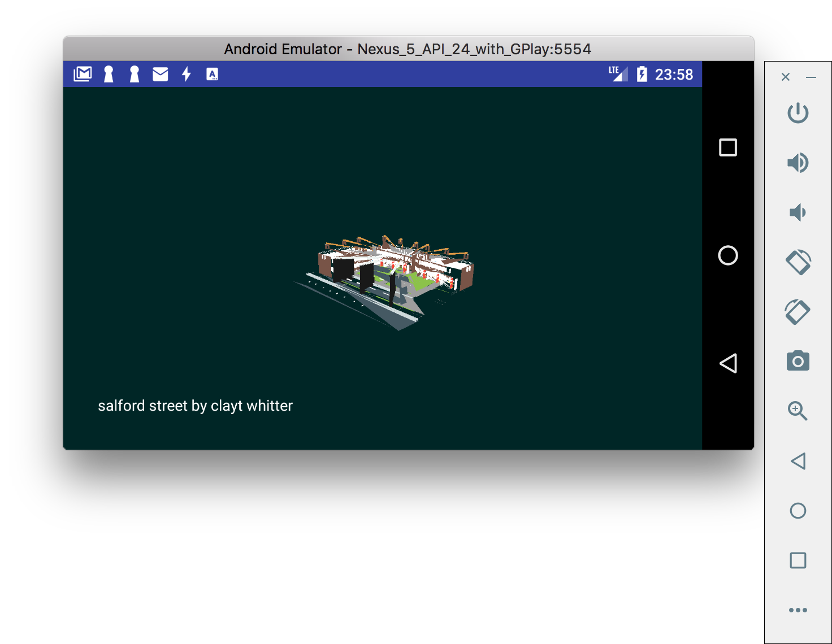This screenshot has height=644, width=832.
Task: Tap the on-screen Recents square button
Action: (728, 147)
